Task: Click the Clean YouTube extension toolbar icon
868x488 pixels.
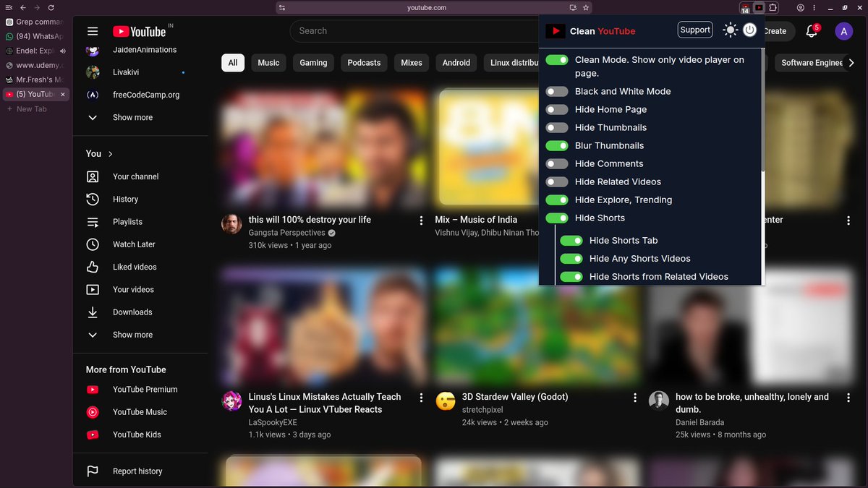Action: pos(759,7)
